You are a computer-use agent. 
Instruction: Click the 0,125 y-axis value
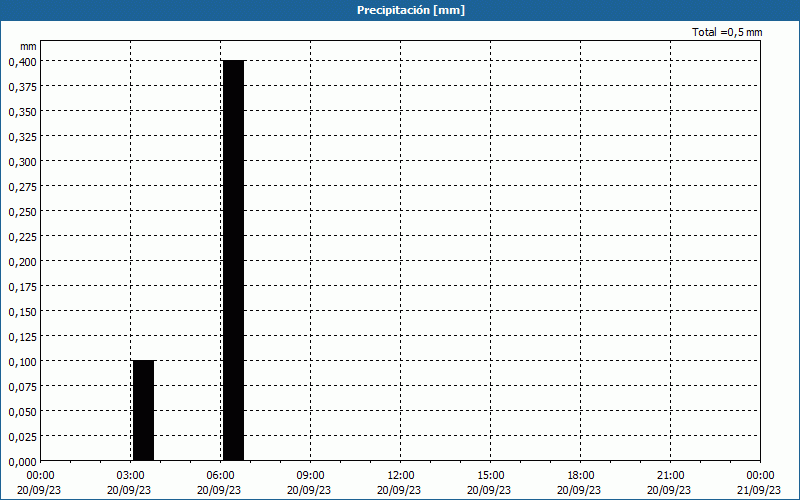23,337
